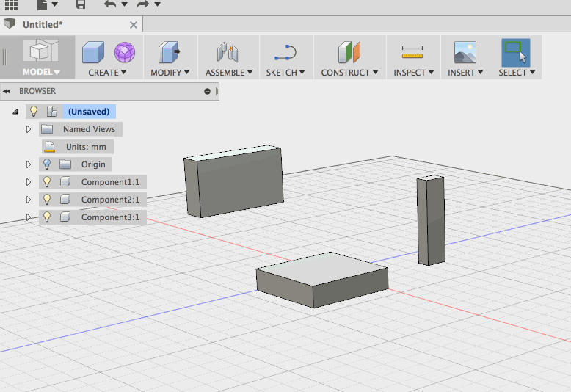
Task: Toggle Component3:1 visibility light bulb
Action: tap(47, 217)
